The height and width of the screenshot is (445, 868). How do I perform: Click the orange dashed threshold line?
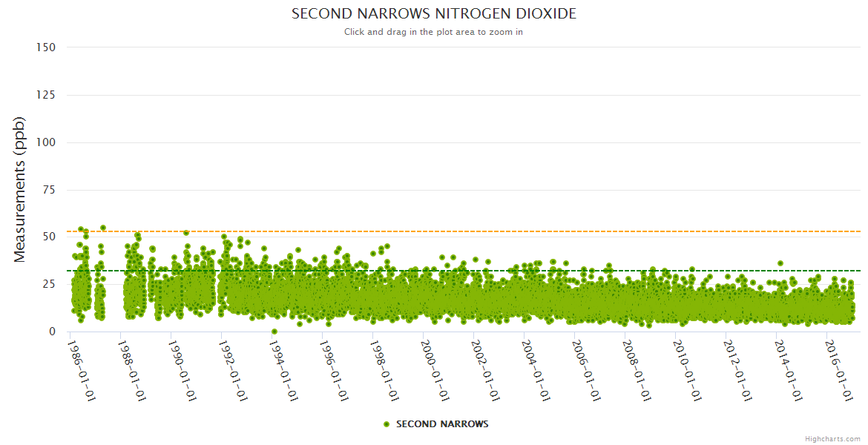click(519, 231)
